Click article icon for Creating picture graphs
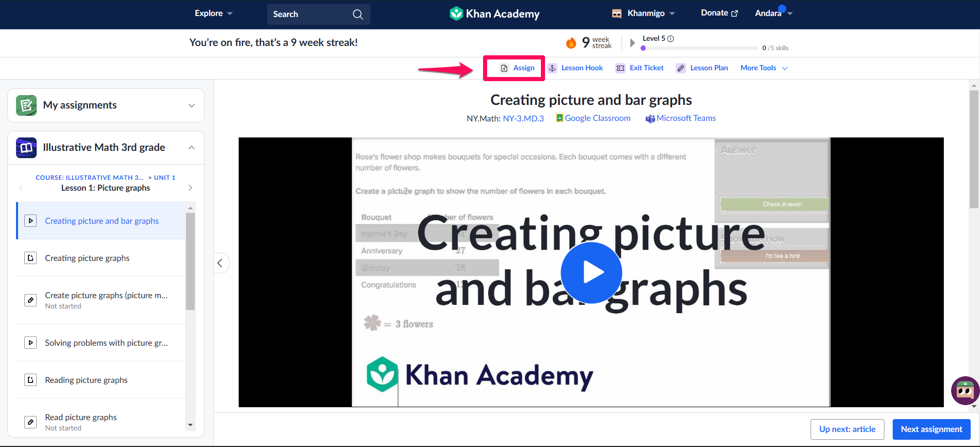The height and width of the screenshot is (447, 980). pos(30,258)
